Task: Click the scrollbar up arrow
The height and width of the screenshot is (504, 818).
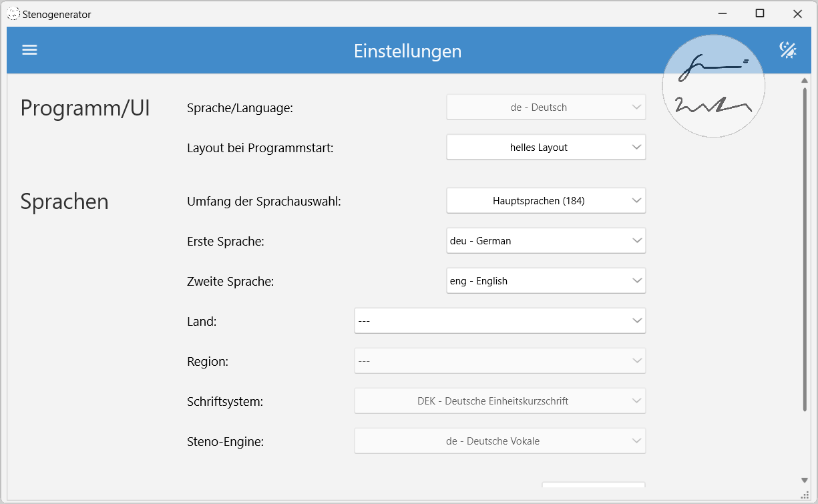Action: [x=805, y=81]
